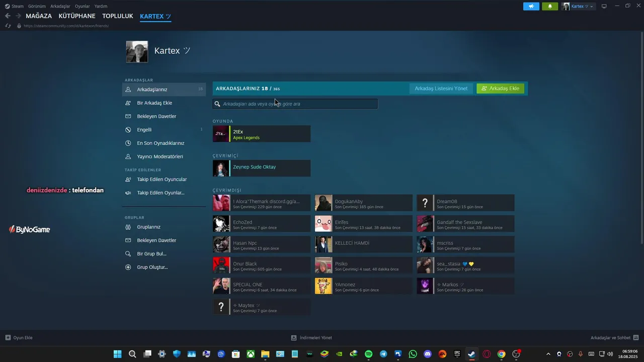Screen dimensions: 644x362
Task: Open the Windows Start button
Action: [x=117, y=354]
